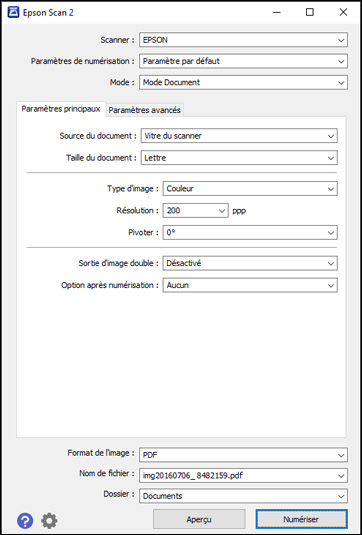This screenshot has height=535, width=362.
Task: Click 'Epson Scan 2' title text
Action: (x=48, y=13)
